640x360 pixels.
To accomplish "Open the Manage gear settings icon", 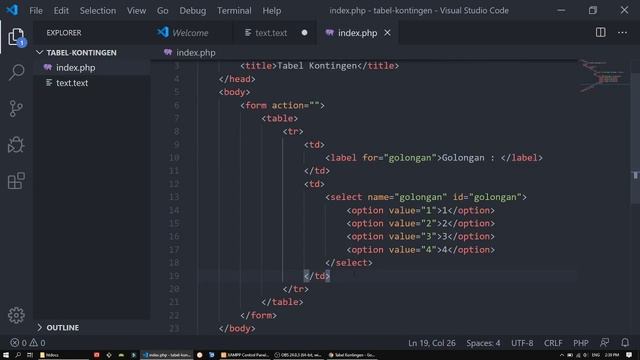I will (16, 315).
